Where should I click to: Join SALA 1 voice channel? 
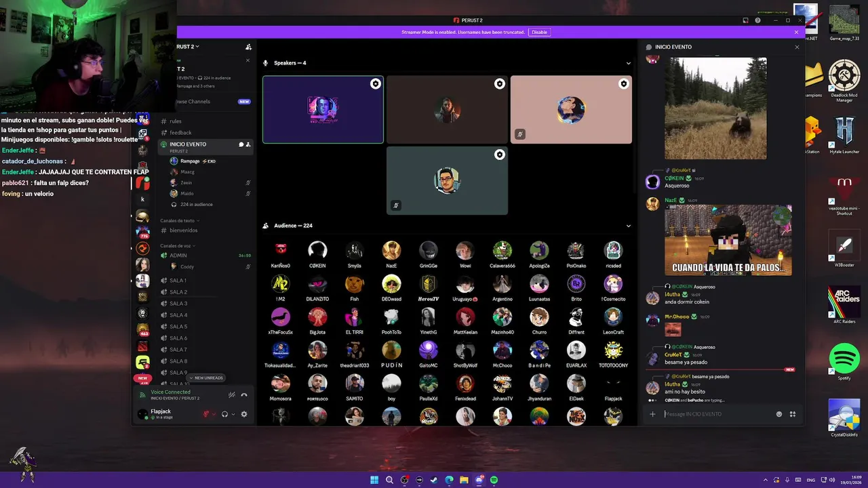pos(205,281)
